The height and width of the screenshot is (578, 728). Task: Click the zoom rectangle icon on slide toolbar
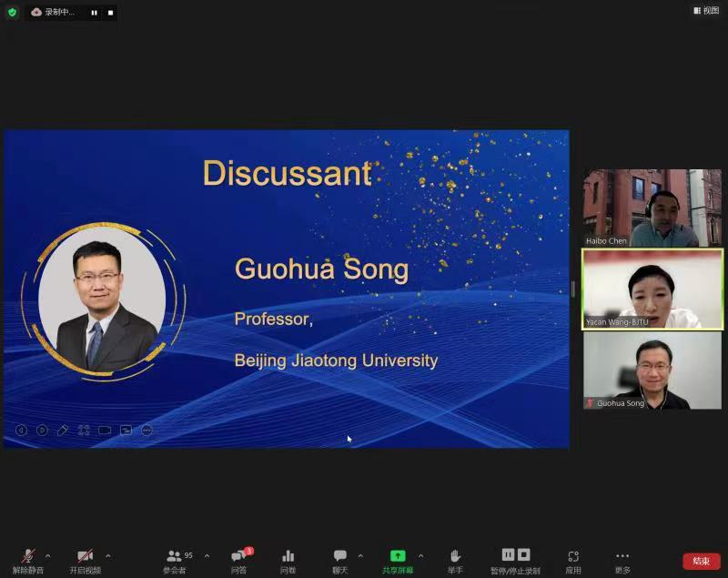105,431
